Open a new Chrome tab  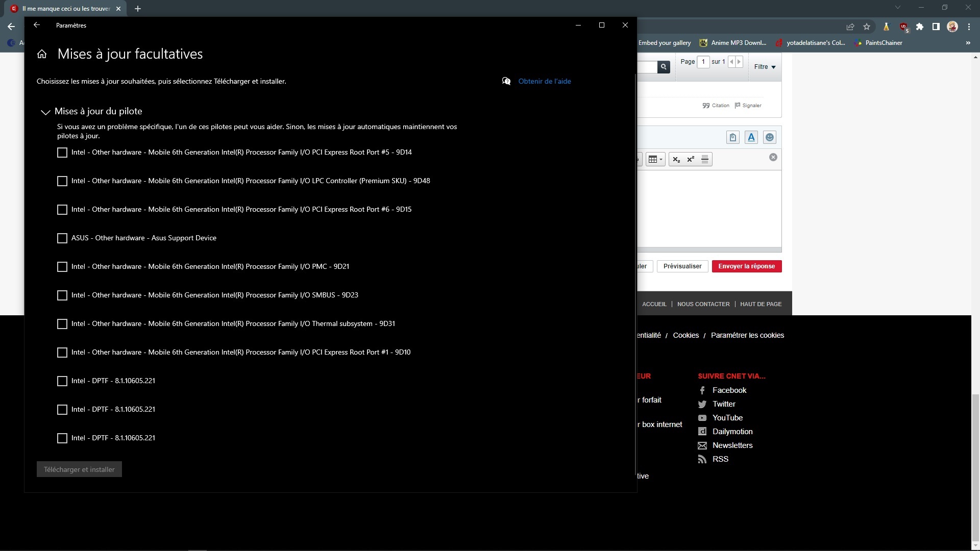tap(138, 9)
